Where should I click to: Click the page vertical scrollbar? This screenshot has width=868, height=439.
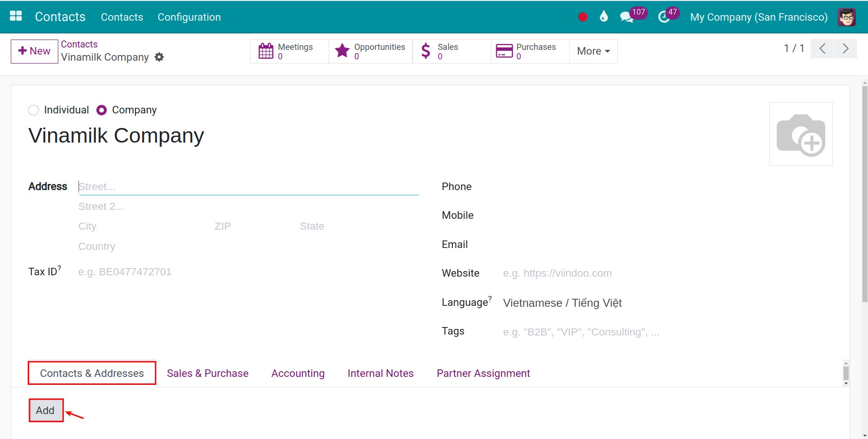(x=864, y=194)
